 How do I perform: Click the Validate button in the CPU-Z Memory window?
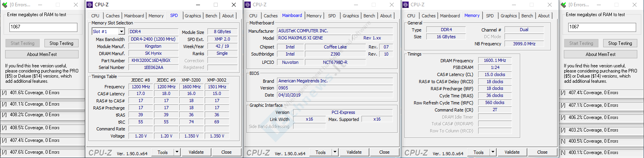pyautogui.click(x=512, y=152)
